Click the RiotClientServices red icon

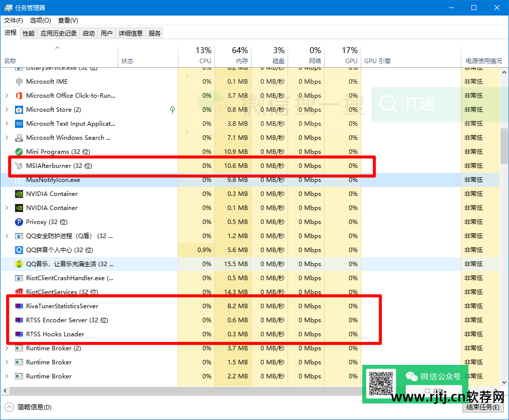coord(19,291)
